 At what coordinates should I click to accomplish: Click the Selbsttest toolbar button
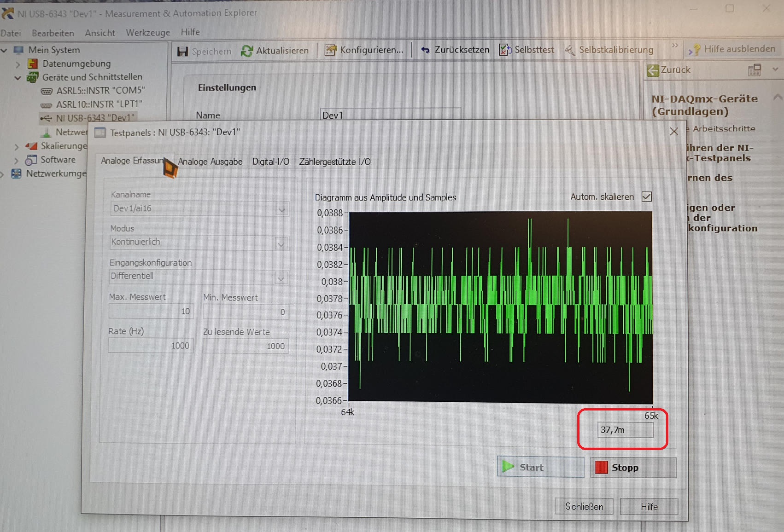click(x=527, y=50)
